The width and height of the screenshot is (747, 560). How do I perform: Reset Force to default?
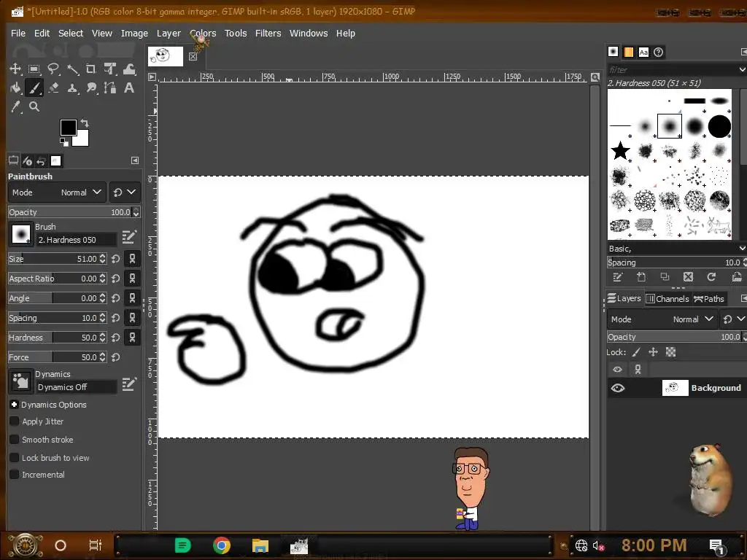(116, 357)
